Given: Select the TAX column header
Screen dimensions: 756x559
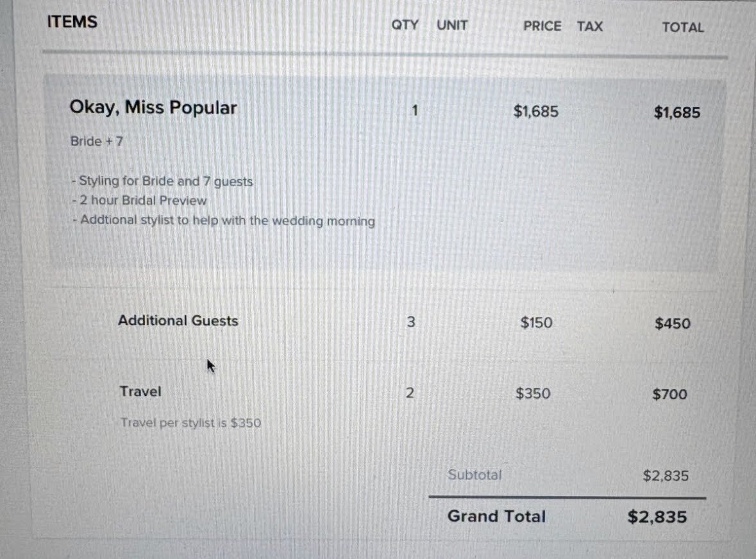Looking at the screenshot, I should coord(590,26).
